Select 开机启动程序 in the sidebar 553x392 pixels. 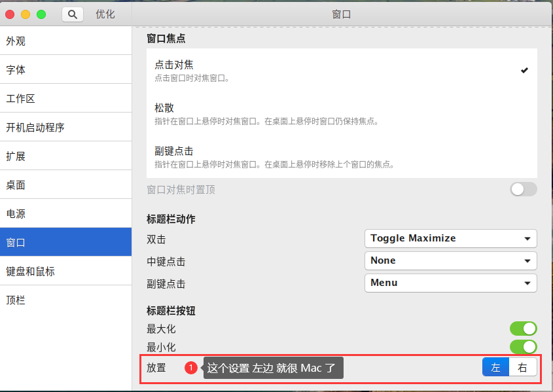(65, 127)
